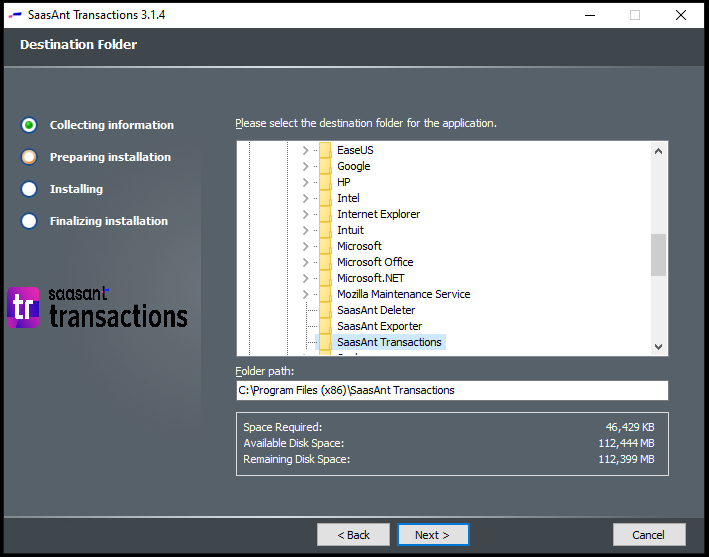This screenshot has width=709, height=557.
Task: Select the Google folder name
Action: tap(354, 166)
